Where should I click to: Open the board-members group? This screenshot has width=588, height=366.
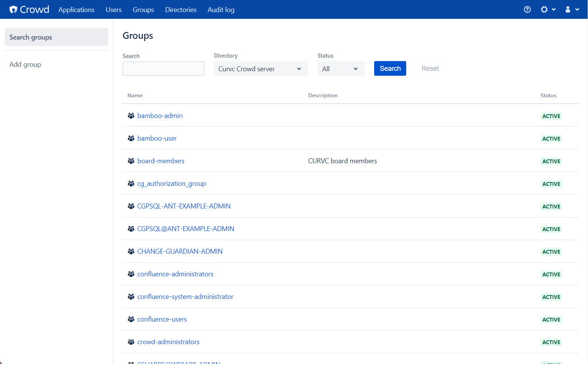[x=161, y=161]
